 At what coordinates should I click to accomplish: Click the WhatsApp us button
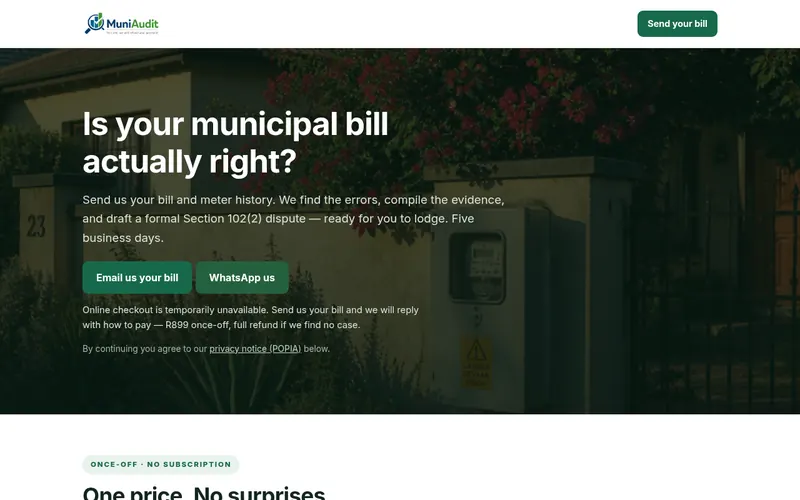pos(242,278)
